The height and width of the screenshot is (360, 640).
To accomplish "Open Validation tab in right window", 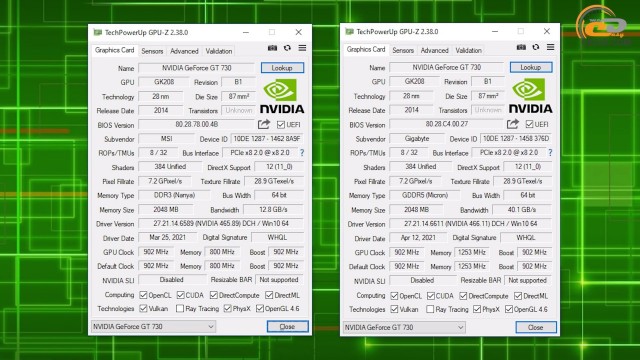I will click(x=469, y=50).
